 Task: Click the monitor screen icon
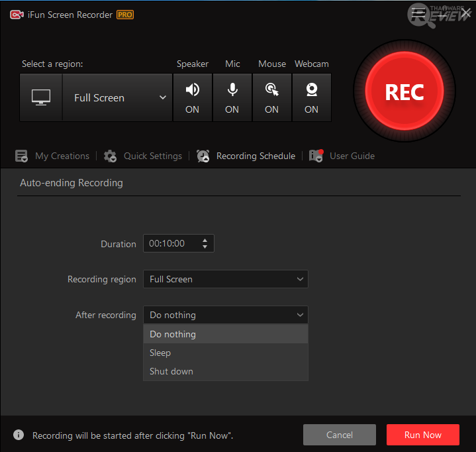point(41,97)
